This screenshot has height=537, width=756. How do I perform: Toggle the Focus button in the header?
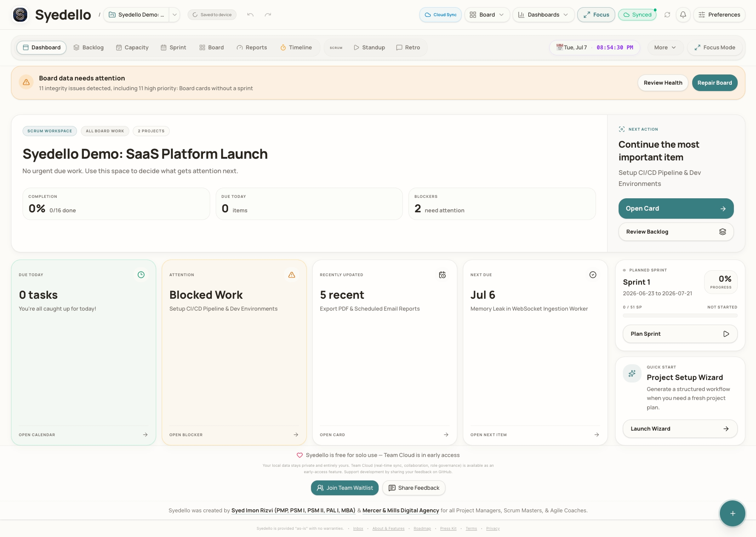(x=596, y=14)
